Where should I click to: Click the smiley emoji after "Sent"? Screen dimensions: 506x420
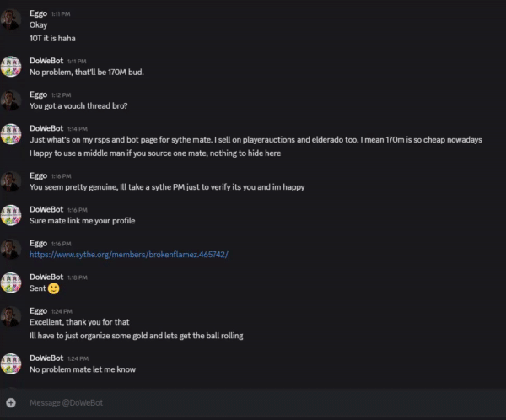pyautogui.click(x=54, y=288)
